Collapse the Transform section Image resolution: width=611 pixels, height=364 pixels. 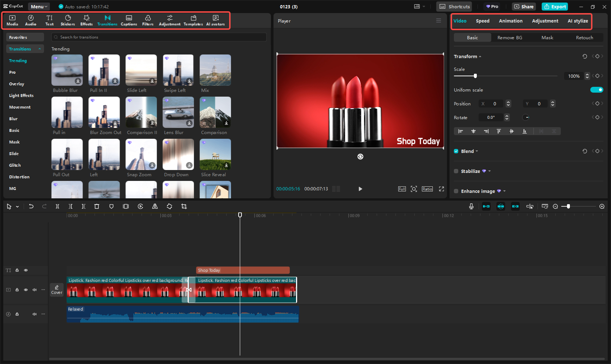coord(480,56)
